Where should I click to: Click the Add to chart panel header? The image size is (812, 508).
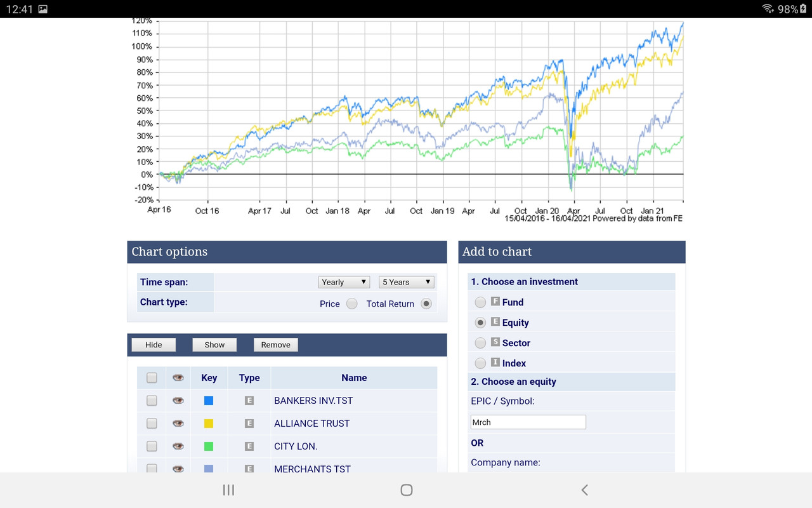572,251
